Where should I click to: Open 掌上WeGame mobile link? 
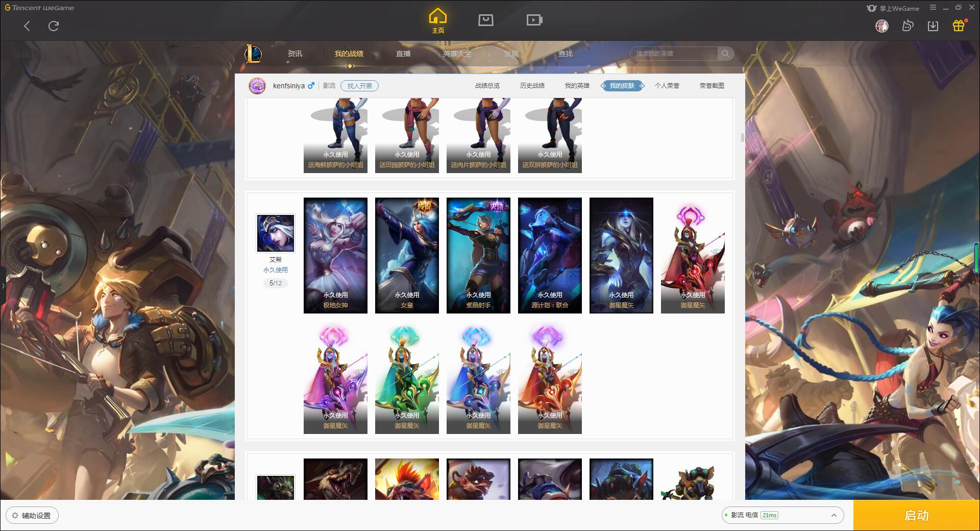[893, 8]
